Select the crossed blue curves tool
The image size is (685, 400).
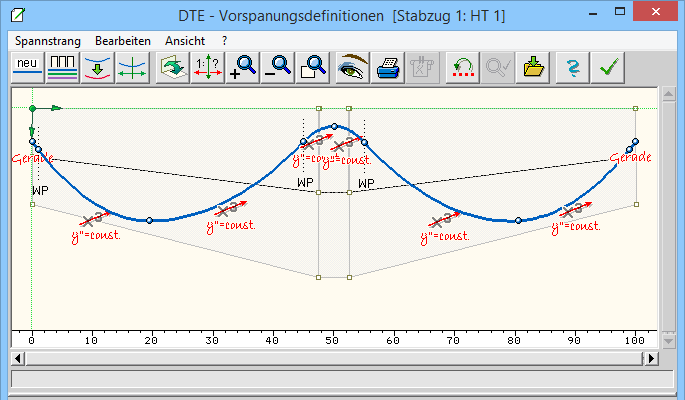131,68
